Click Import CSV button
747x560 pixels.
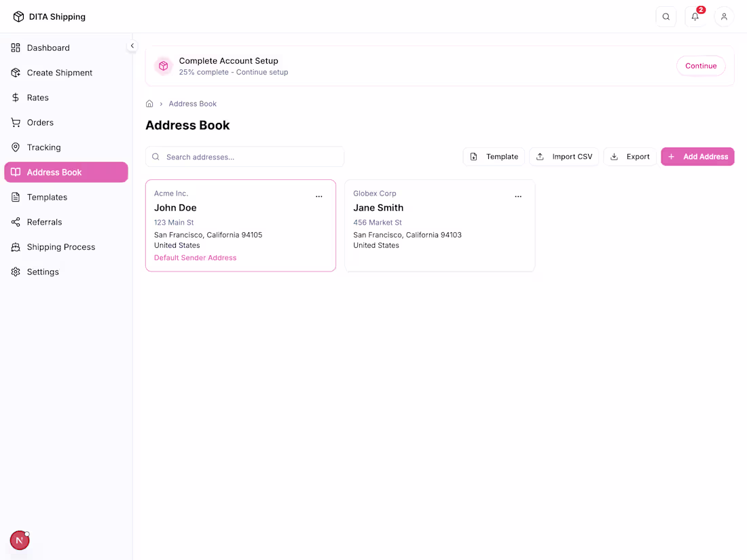[x=564, y=157]
